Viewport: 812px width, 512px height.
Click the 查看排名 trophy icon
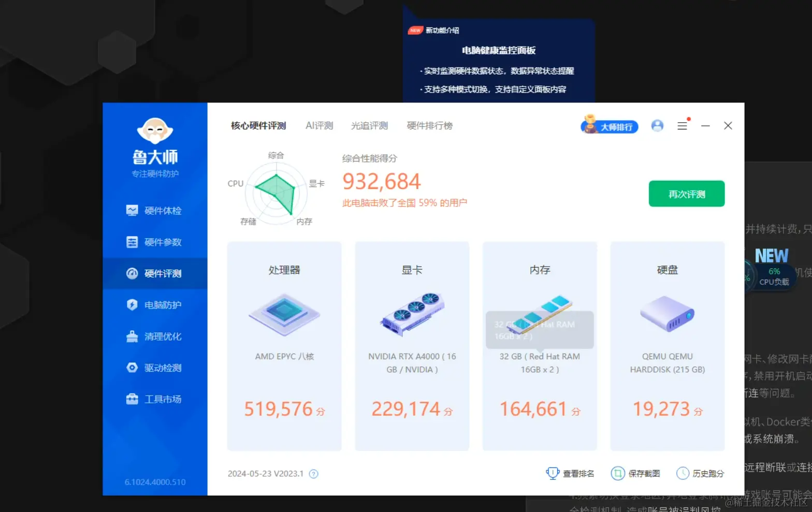click(x=553, y=473)
